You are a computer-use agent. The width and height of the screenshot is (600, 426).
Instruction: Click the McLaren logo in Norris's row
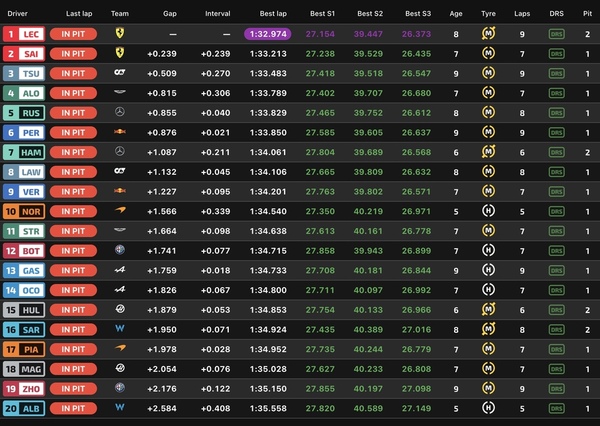pyautogui.click(x=120, y=211)
